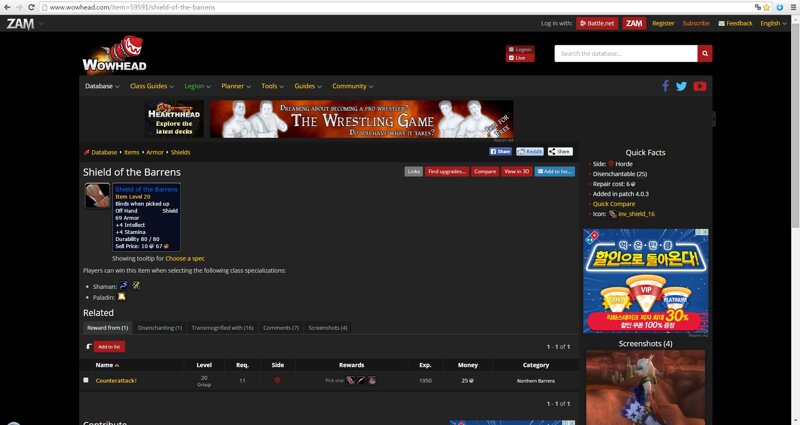The image size is (800, 425).
Task: Click the Hearthhead banner
Action: pos(174,119)
